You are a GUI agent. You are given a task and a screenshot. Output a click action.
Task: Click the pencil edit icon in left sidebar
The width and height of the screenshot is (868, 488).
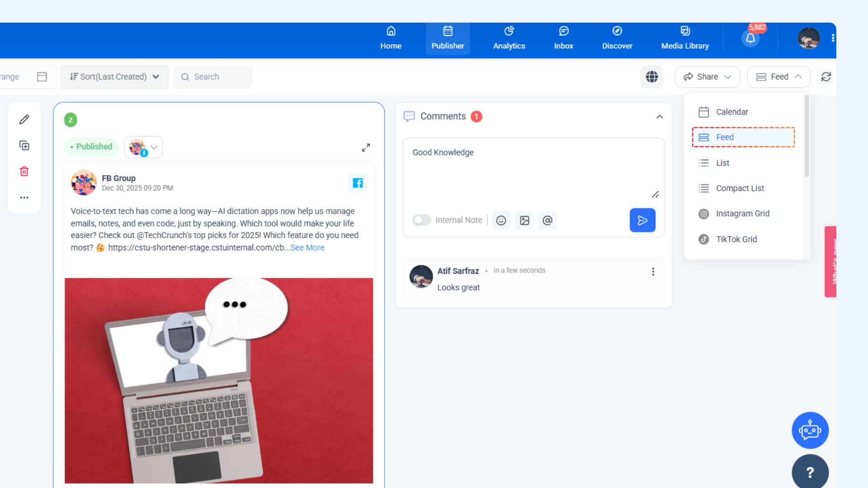coord(24,120)
